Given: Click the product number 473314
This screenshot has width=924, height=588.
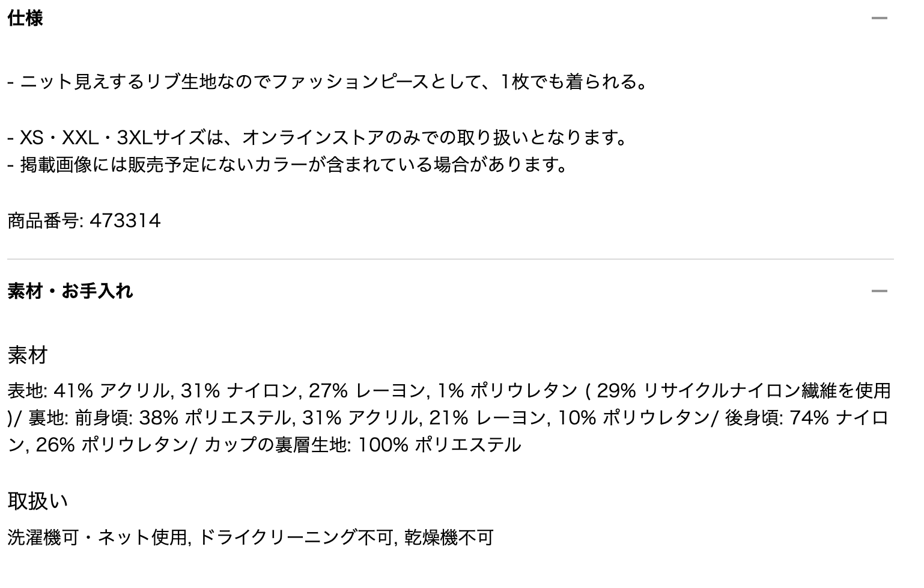Looking at the screenshot, I should [125, 221].
